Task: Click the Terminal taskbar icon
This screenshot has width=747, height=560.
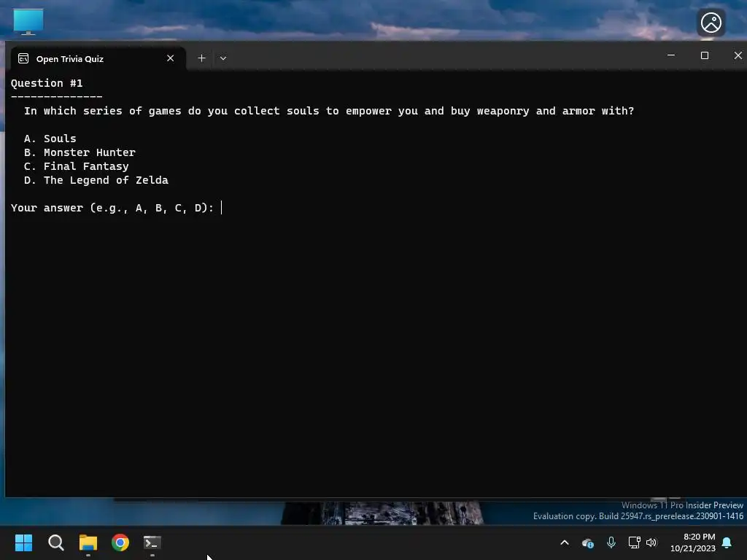Action: (152, 542)
